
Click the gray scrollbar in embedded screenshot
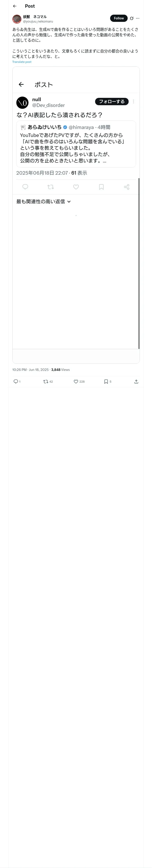[x=139, y=263]
